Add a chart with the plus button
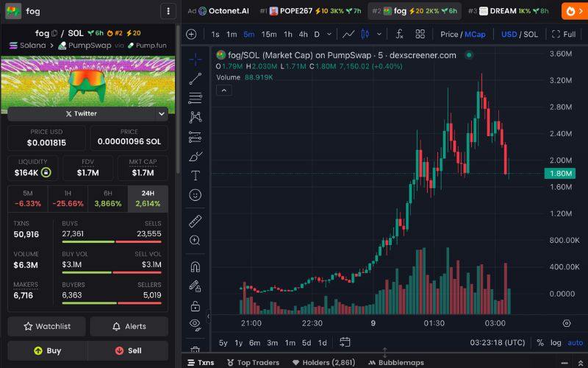The height and width of the screenshot is (368, 588). pos(191,34)
